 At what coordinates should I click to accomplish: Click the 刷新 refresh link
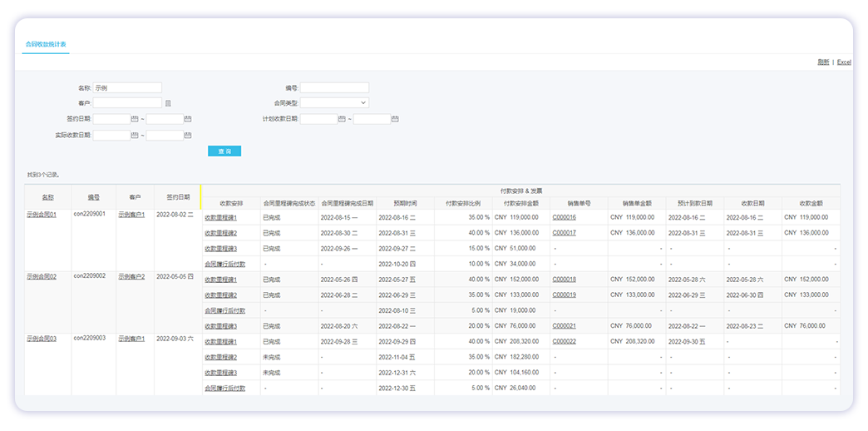[823, 62]
